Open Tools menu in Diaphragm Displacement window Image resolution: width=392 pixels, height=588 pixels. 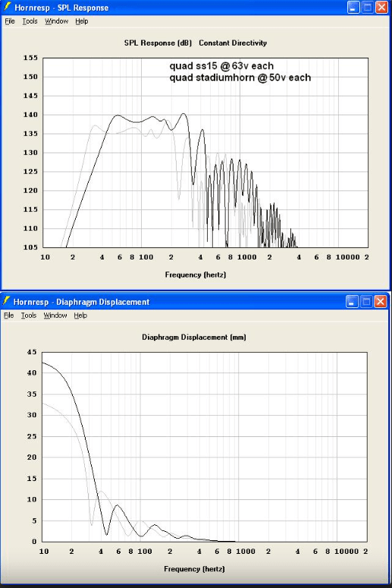[x=29, y=316]
